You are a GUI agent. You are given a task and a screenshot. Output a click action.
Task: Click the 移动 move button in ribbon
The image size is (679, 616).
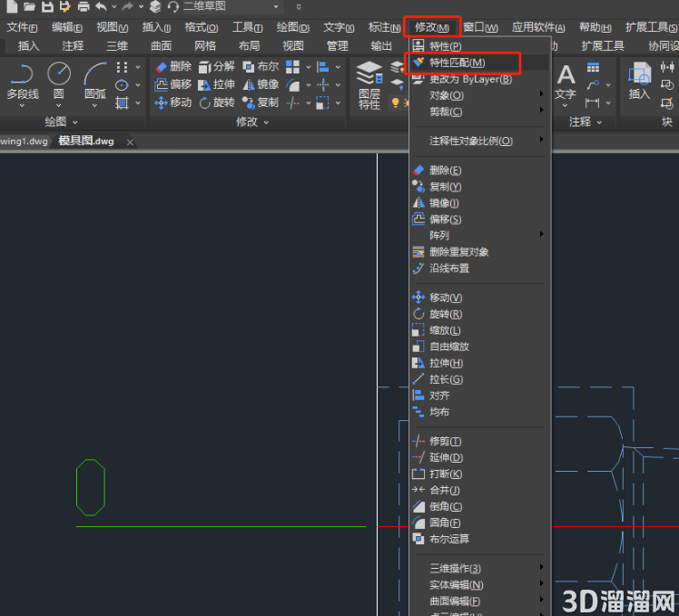[173, 103]
